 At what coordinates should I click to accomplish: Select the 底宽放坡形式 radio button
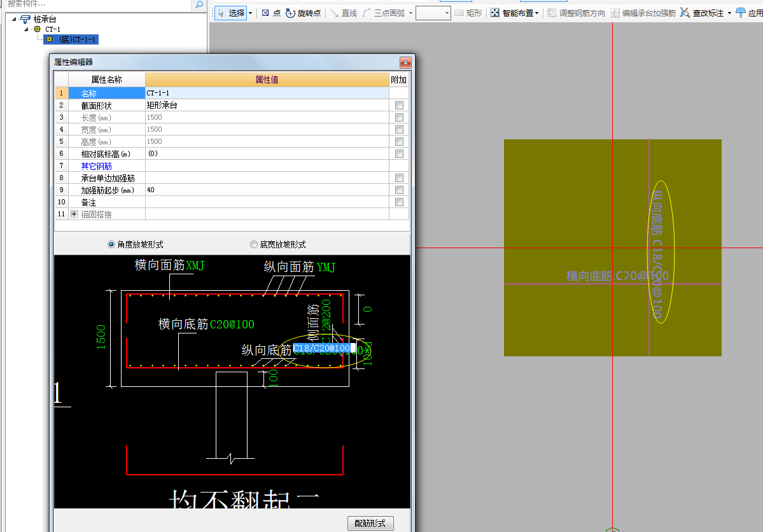(x=253, y=244)
